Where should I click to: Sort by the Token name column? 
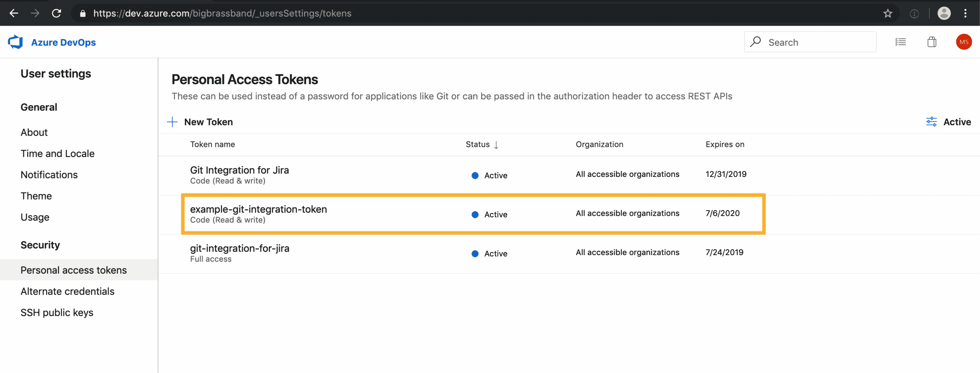coord(212,144)
